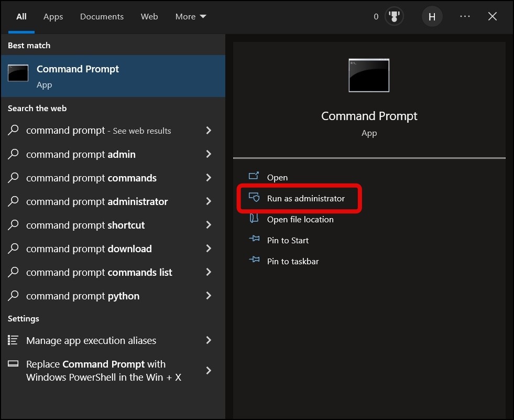Switch to the Documents filter tab
The width and height of the screenshot is (514, 420).
102,17
